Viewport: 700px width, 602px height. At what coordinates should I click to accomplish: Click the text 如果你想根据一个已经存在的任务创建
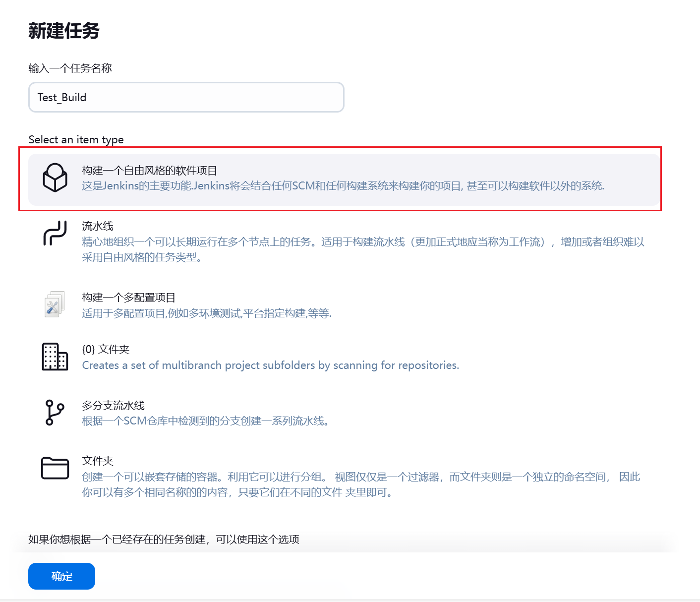164,540
